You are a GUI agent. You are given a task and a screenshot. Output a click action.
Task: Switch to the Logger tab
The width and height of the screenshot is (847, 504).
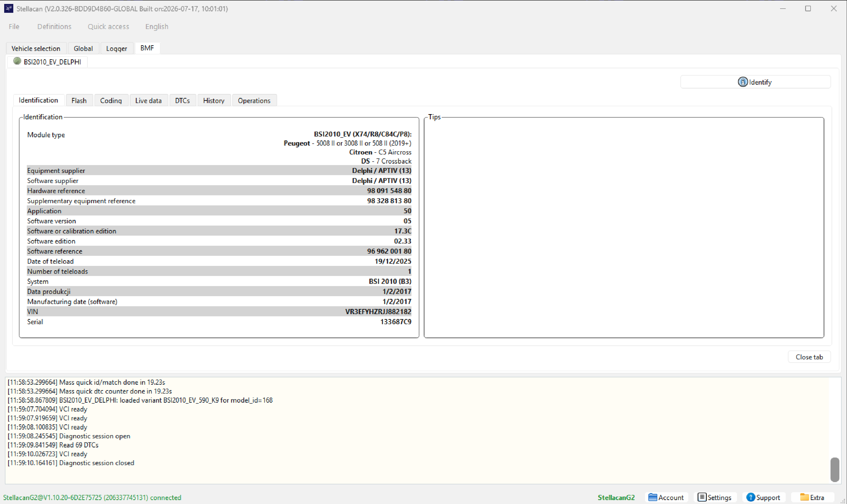pos(117,48)
